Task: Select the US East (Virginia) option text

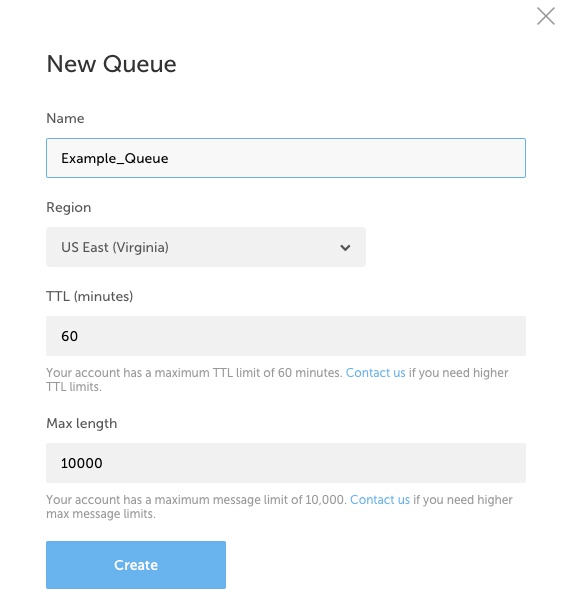Action: click(x=115, y=247)
